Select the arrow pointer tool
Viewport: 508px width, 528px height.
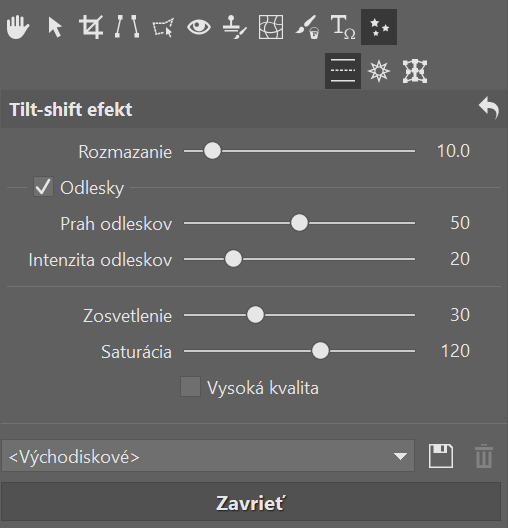[55, 28]
